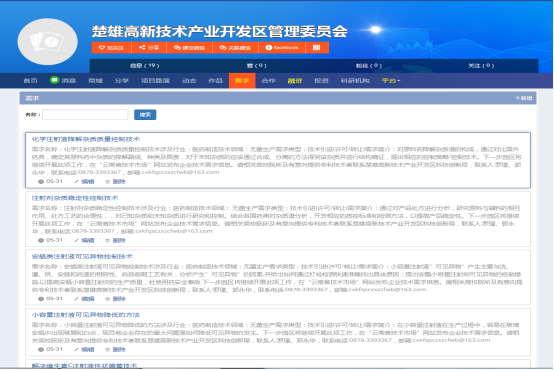Edit the 化学注射液降解杂质 entry
554x370 pixels.
point(84,181)
